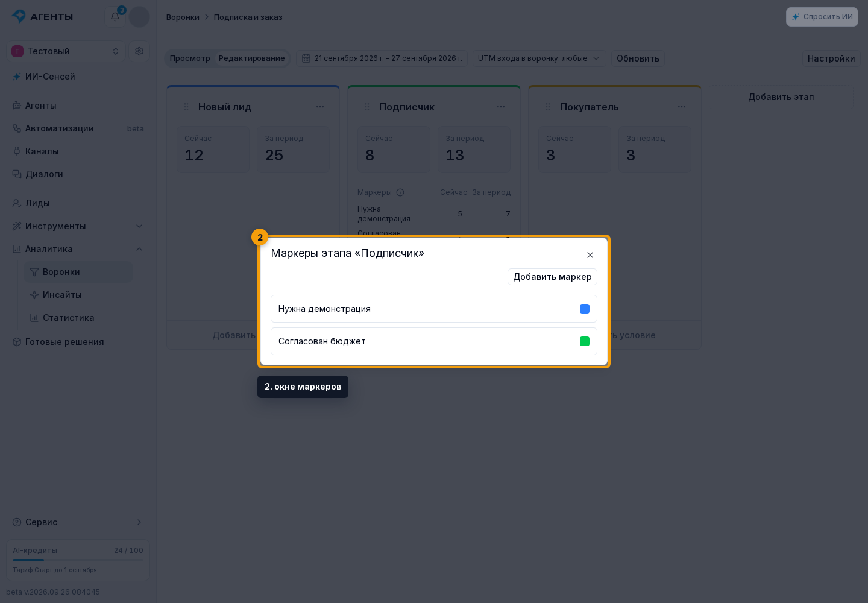Image resolution: width=868 pixels, height=603 pixels.
Task: Click the Воронки breadcrumb link
Action: (183, 17)
